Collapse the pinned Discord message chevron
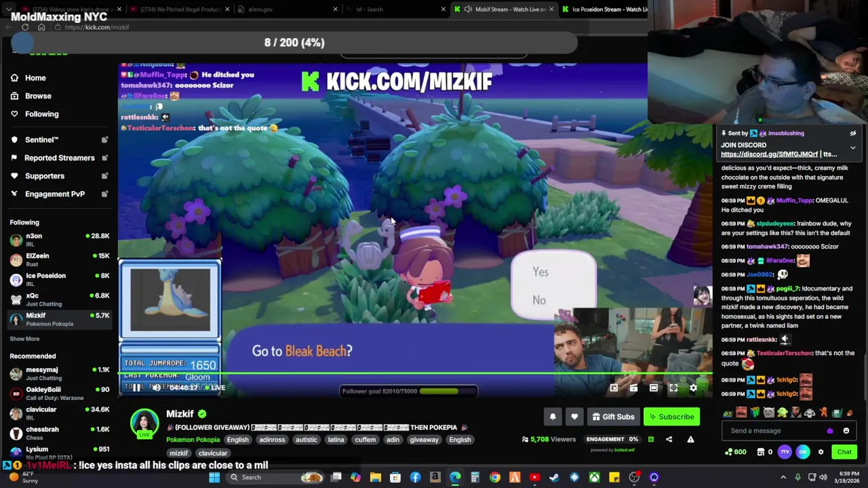 853,147
